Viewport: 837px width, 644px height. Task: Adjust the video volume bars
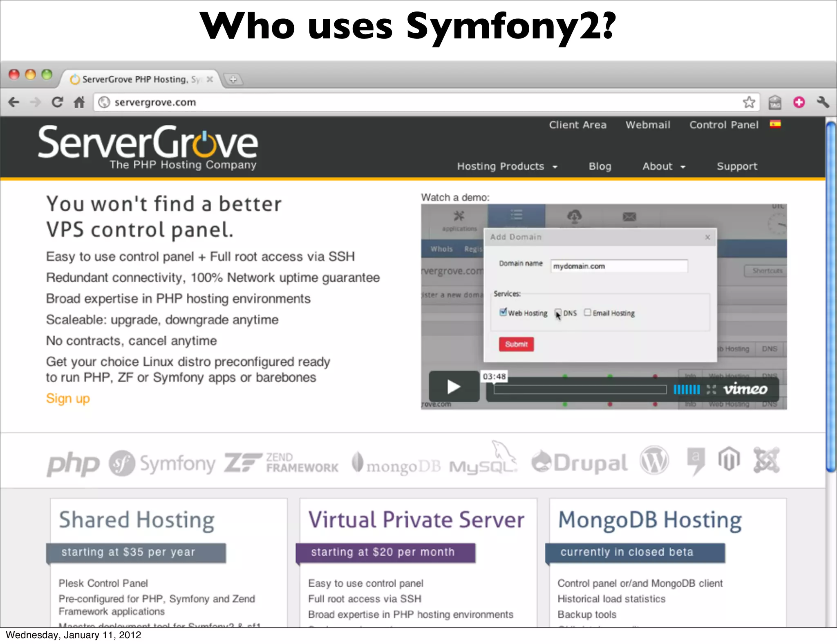pyautogui.click(x=687, y=389)
